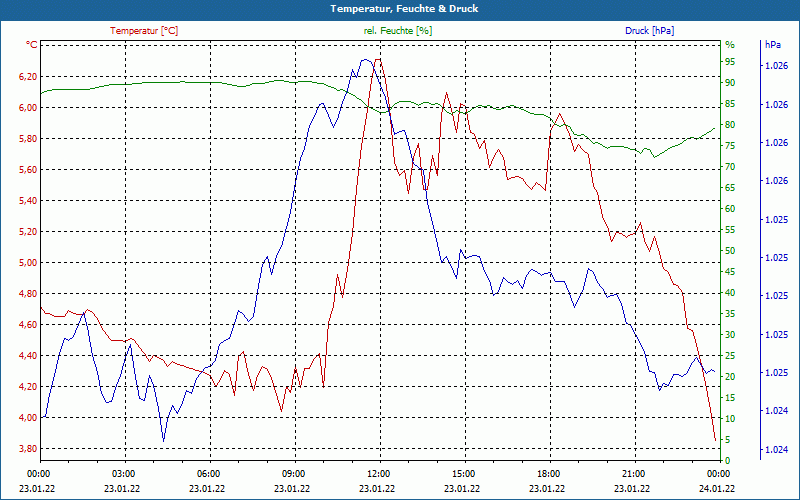The height and width of the screenshot is (500, 800).
Task: Click the '65' humidity tick label
Action: coord(730,188)
